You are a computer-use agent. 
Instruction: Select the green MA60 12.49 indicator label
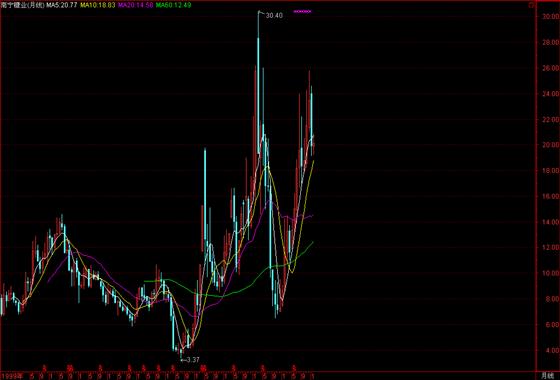point(174,5)
